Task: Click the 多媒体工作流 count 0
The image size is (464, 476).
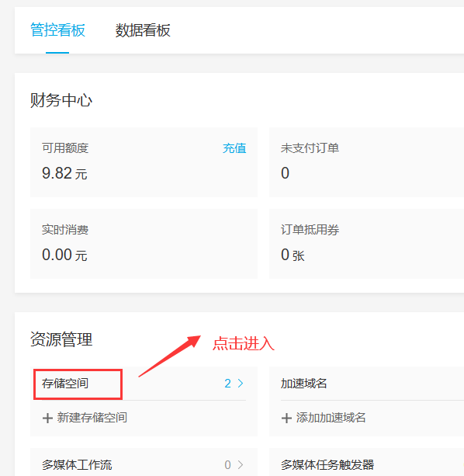Action: (228, 465)
